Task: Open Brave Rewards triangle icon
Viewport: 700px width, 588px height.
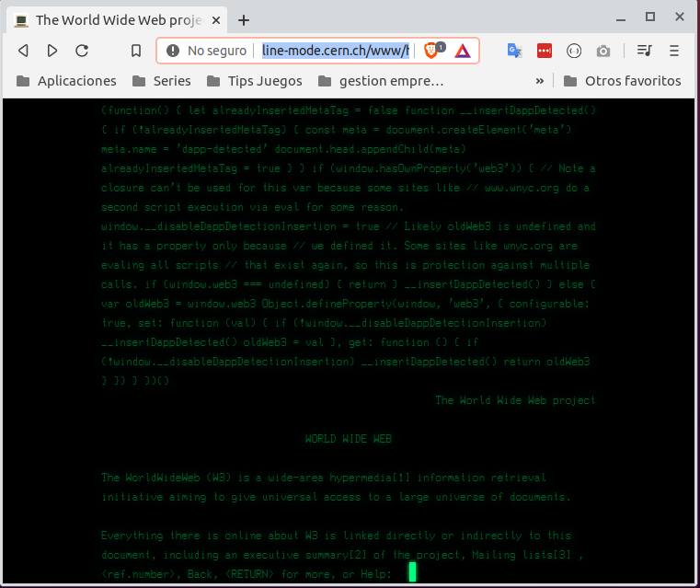Action: tap(463, 51)
